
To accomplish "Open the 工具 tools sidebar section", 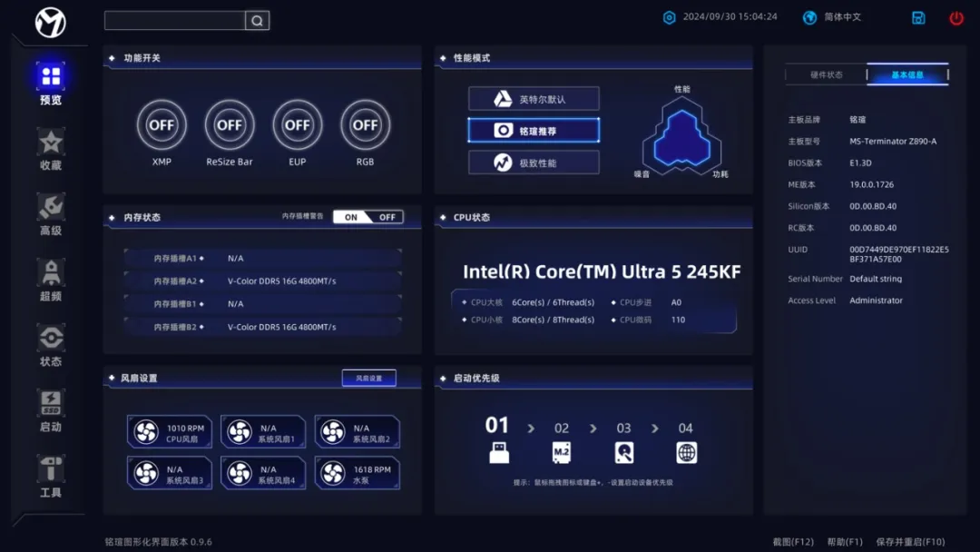I will [x=51, y=476].
